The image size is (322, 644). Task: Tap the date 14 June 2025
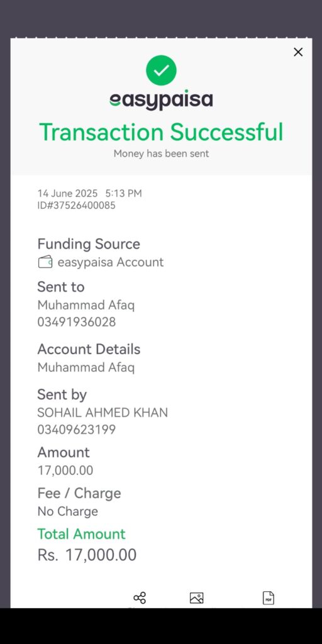tap(67, 194)
